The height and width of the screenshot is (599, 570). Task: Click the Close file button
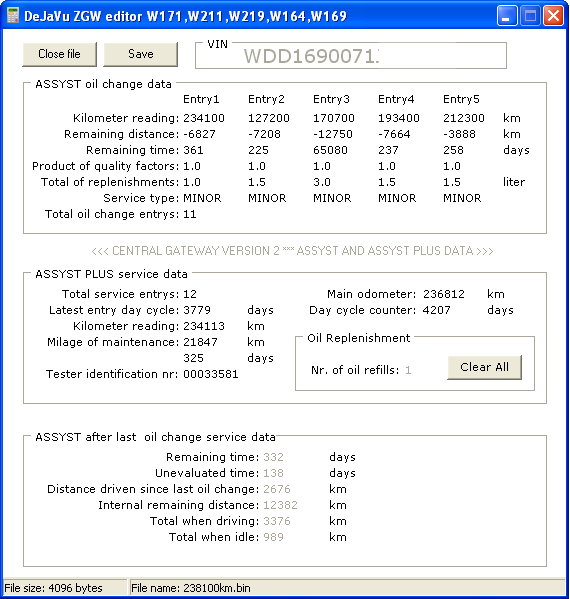(59, 54)
